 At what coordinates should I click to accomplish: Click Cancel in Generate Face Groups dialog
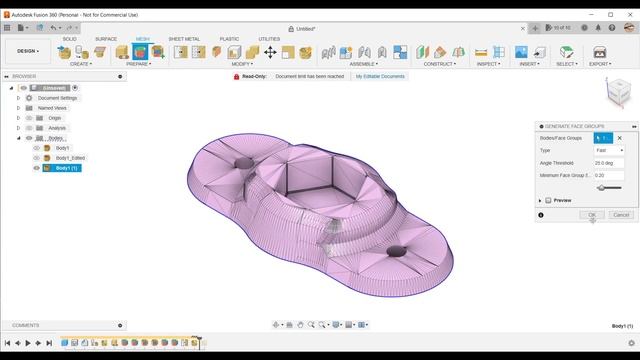pyautogui.click(x=621, y=215)
